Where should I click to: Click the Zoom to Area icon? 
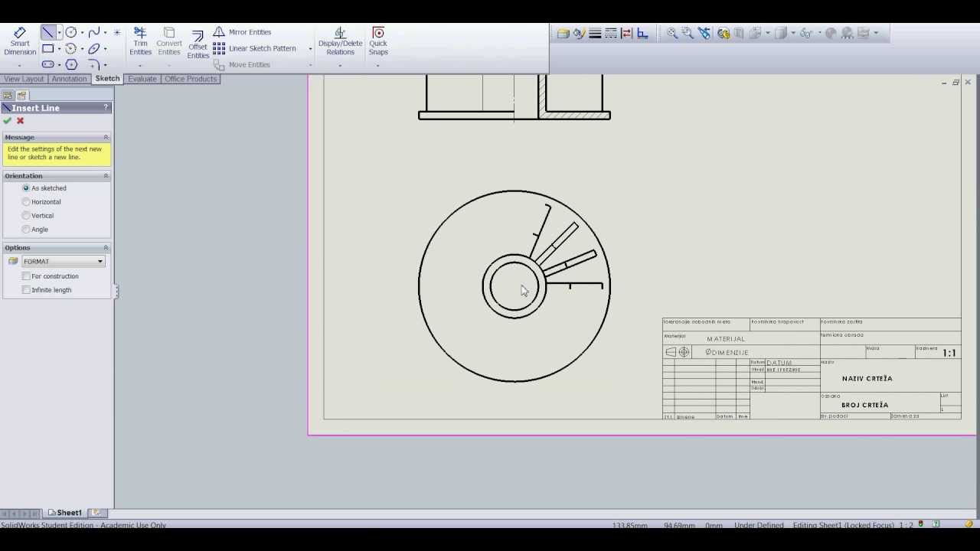pyautogui.click(x=688, y=33)
